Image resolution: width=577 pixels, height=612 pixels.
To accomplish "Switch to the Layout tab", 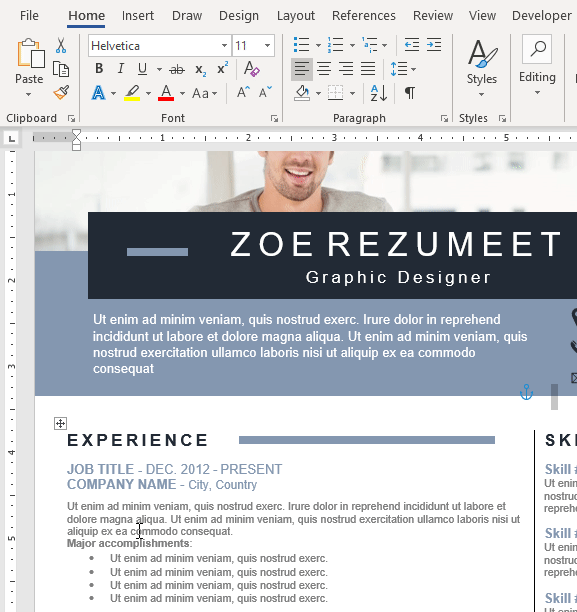I will (x=296, y=16).
